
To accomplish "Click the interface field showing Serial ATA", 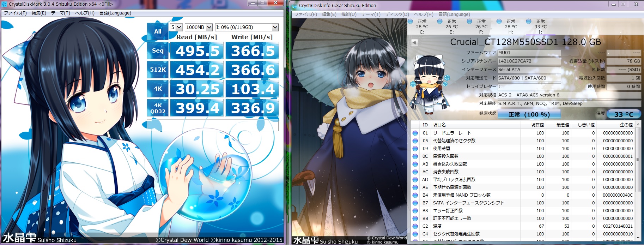I will (529, 70).
